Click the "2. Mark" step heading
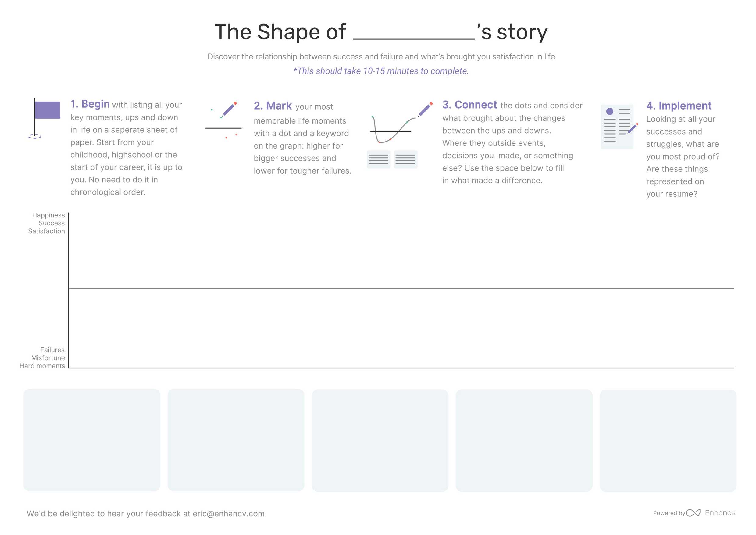756x535 pixels. (x=273, y=106)
